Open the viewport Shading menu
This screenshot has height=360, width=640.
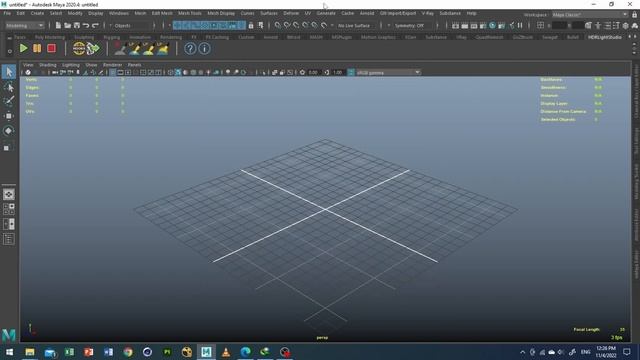[x=48, y=65]
